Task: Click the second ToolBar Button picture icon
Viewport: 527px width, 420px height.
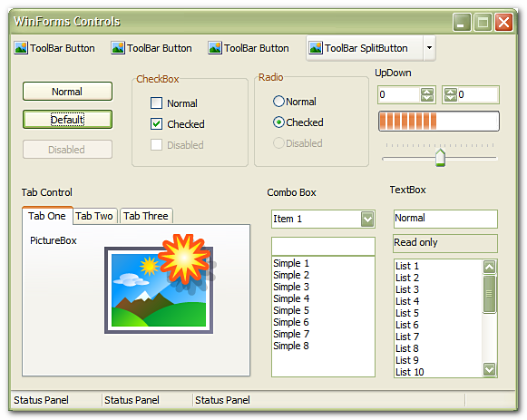Action: pyautogui.click(x=118, y=48)
